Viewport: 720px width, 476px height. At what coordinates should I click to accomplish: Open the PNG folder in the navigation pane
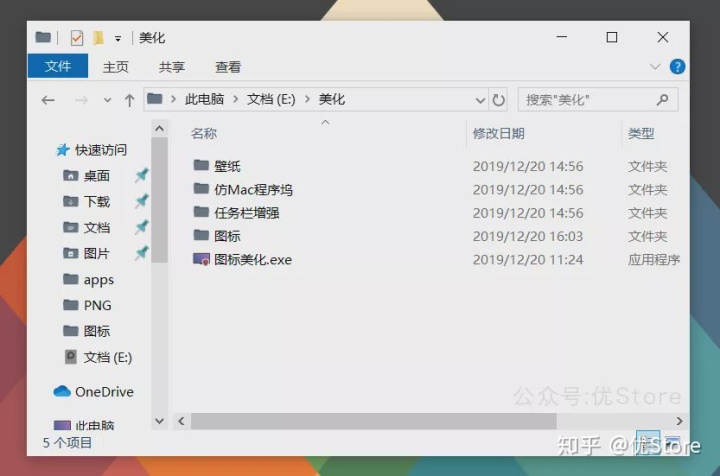tap(97, 305)
